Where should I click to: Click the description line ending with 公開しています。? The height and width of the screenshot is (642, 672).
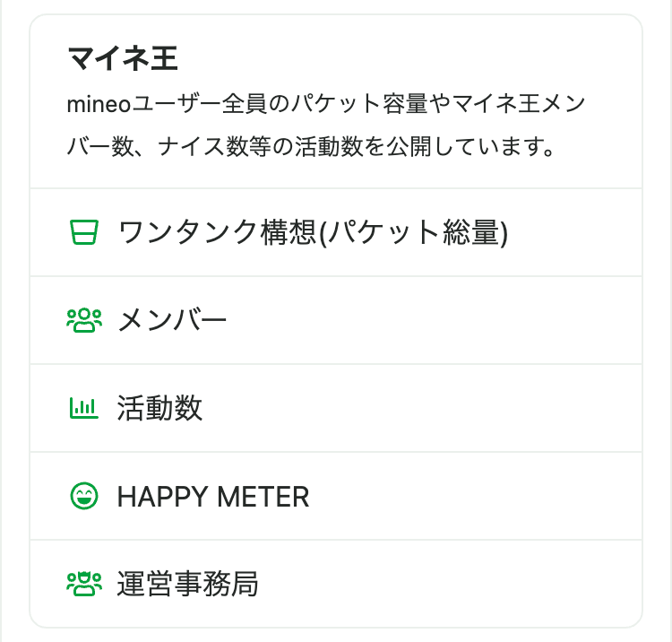tap(310, 145)
